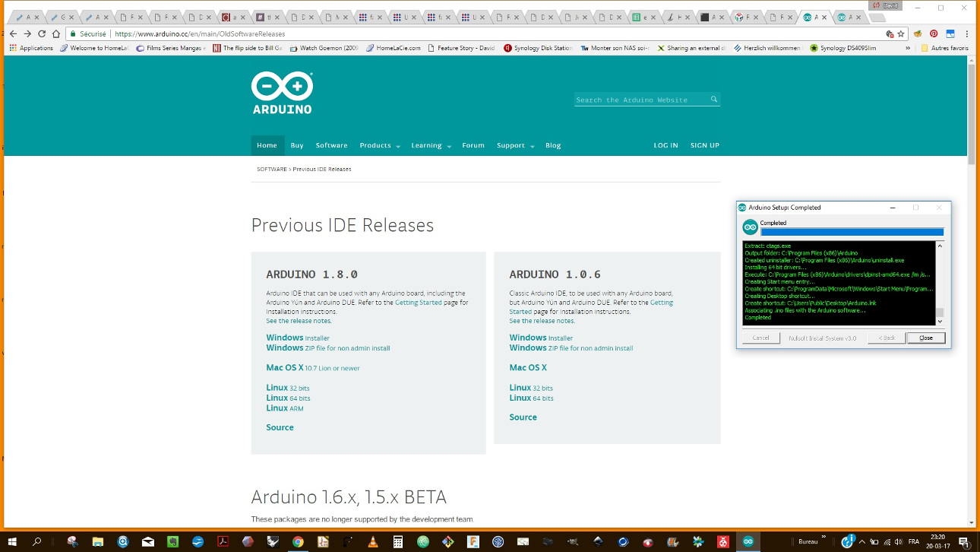
Task: Click the search magnifier icon on the Arduino site
Action: click(x=714, y=100)
